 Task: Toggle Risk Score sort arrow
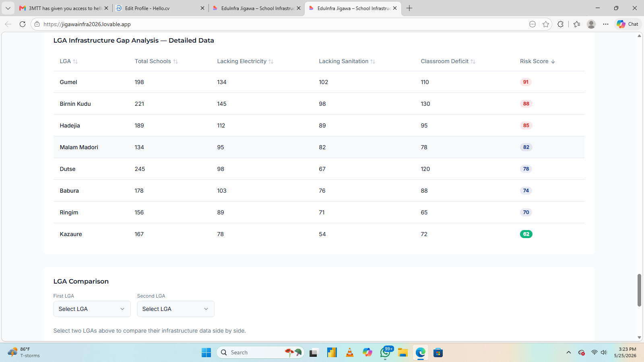pyautogui.click(x=553, y=62)
